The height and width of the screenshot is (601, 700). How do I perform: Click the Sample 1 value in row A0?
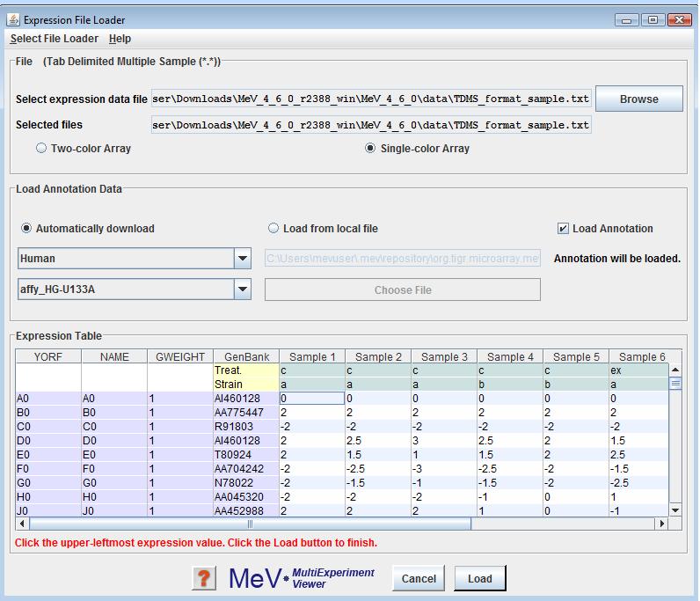click(311, 399)
